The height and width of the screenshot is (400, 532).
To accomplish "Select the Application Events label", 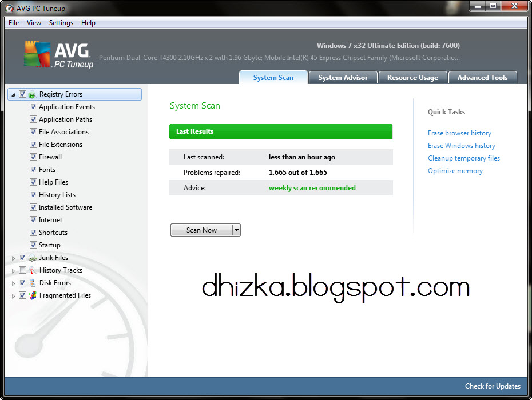I will click(67, 107).
